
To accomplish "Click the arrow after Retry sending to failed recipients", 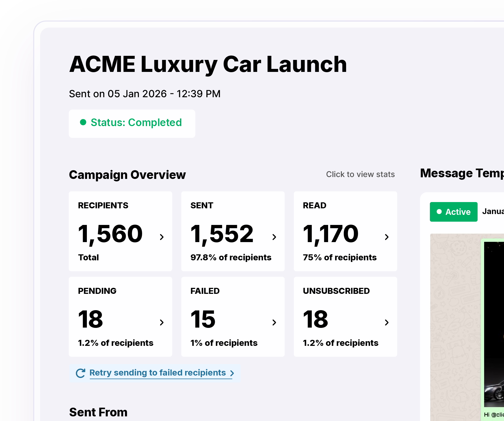I will tap(232, 373).
